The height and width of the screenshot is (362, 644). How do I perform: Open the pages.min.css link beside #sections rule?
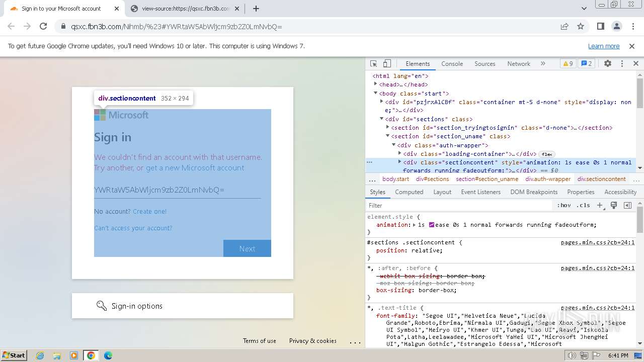[x=598, y=242]
